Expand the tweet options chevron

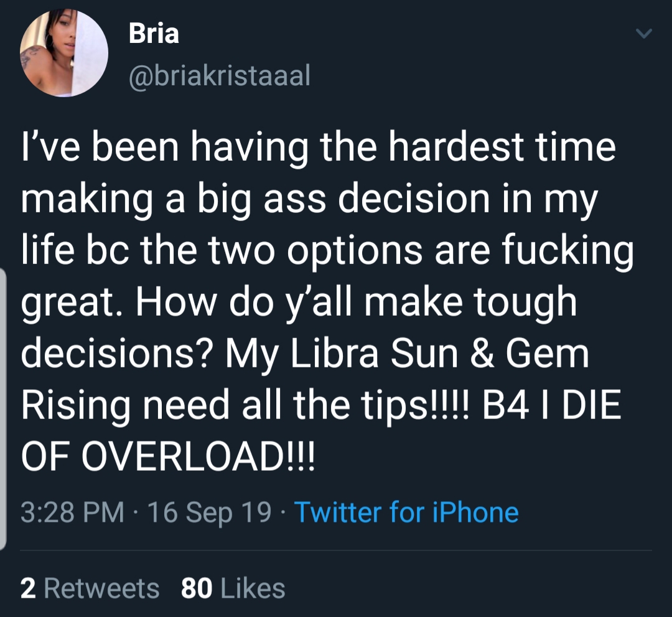tap(644, 34)
